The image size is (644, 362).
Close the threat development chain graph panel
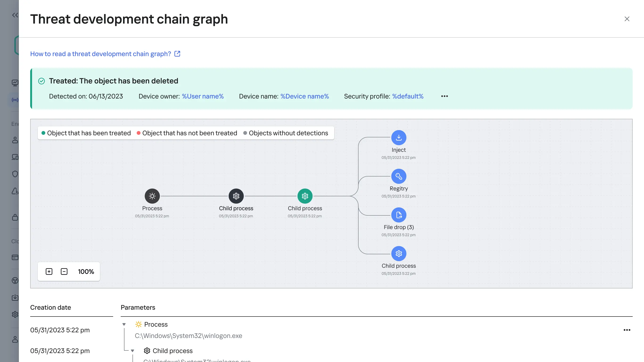pyautogui.click(x=627, y=19)
